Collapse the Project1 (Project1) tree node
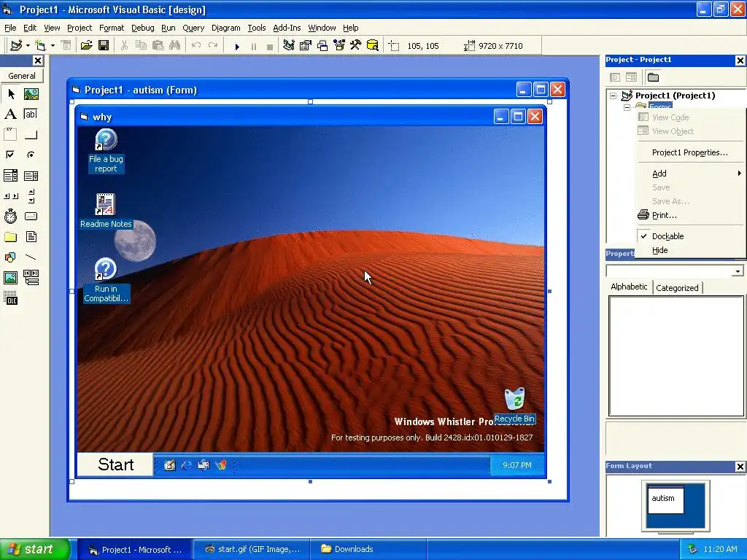This screenshot has height=560, width=747. [x=613, y=96]
